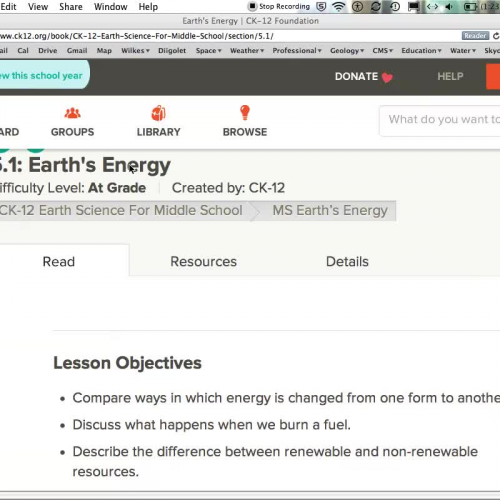The height and width of the screenshot is (500, 500).
Task: Click the LIBRARY label in the navigation
Action: (158, 132)
